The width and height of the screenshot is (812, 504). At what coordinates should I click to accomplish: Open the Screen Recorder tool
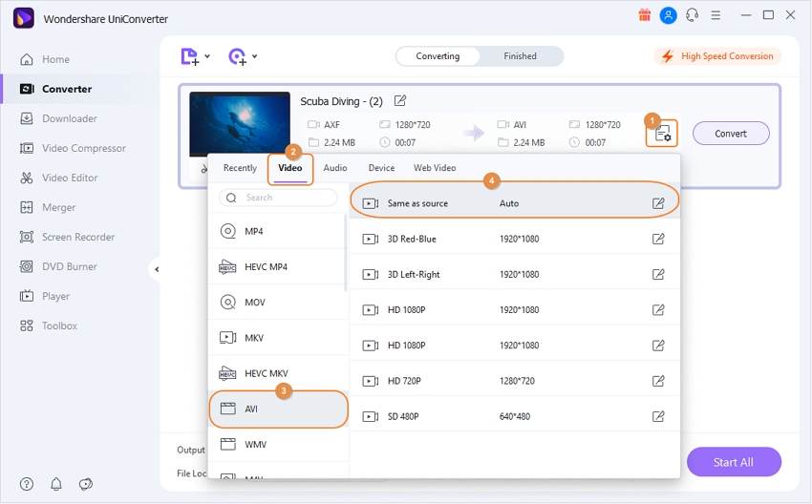(x=67, y=237)
